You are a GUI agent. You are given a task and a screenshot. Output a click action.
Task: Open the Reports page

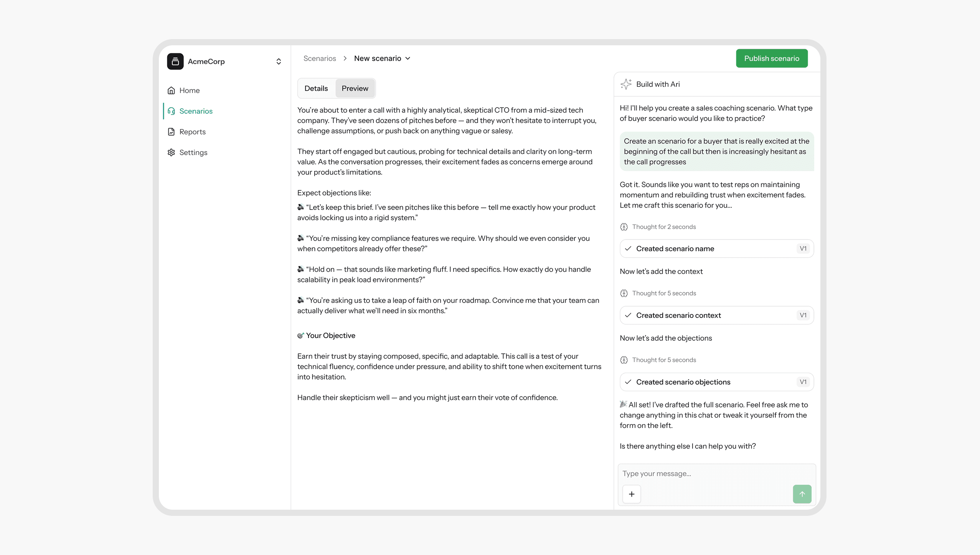(192, 132)
